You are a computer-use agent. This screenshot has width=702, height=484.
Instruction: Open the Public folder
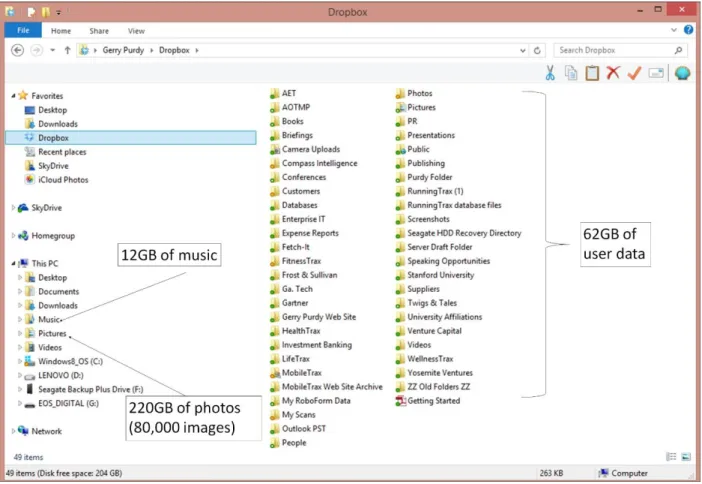[412, 149]
